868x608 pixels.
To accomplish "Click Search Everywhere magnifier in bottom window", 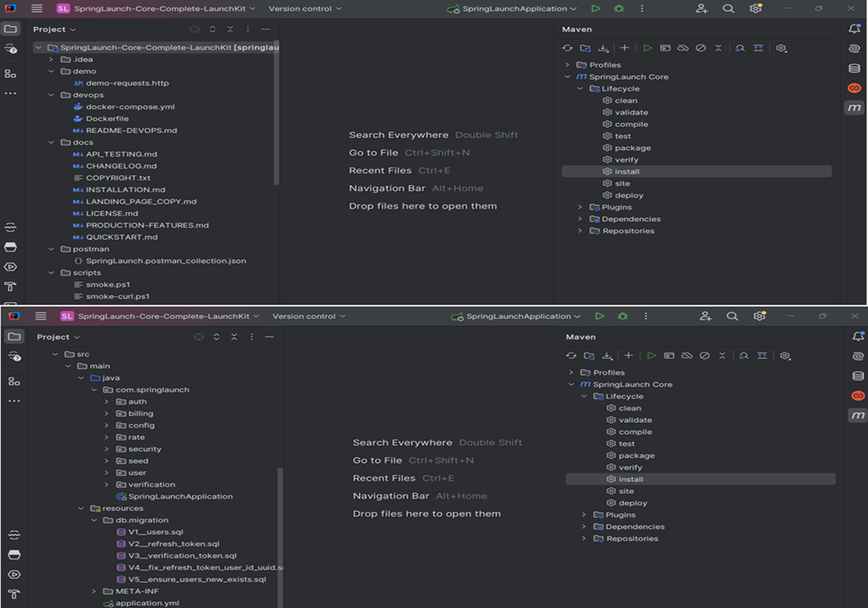I will pos(733,316).
